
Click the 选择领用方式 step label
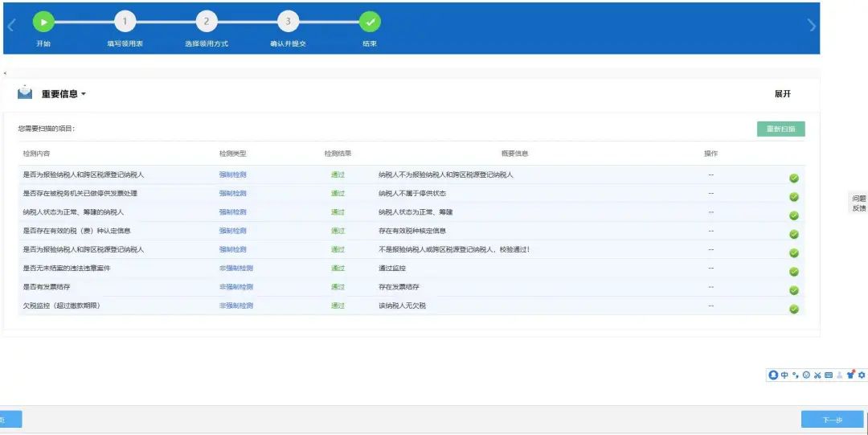click(207, 43)
